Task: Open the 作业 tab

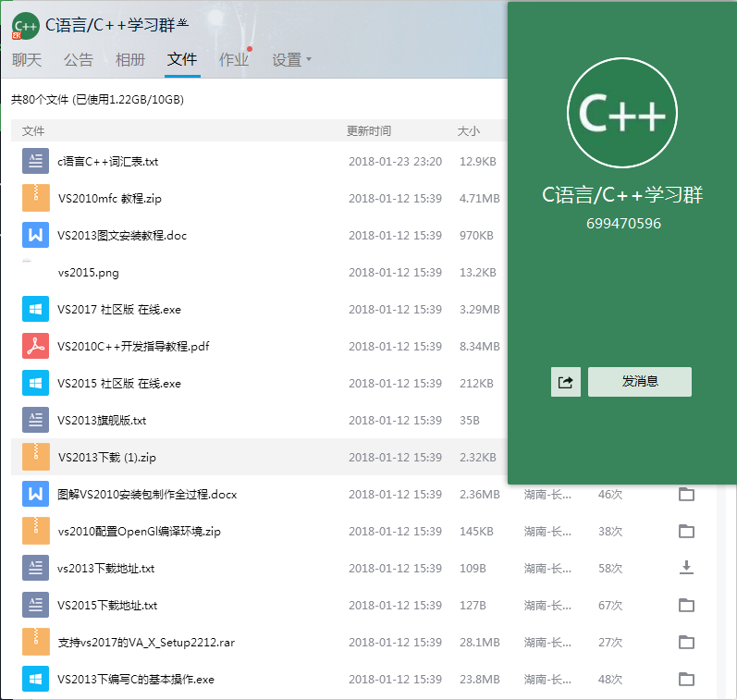Action: pos(234,60)
